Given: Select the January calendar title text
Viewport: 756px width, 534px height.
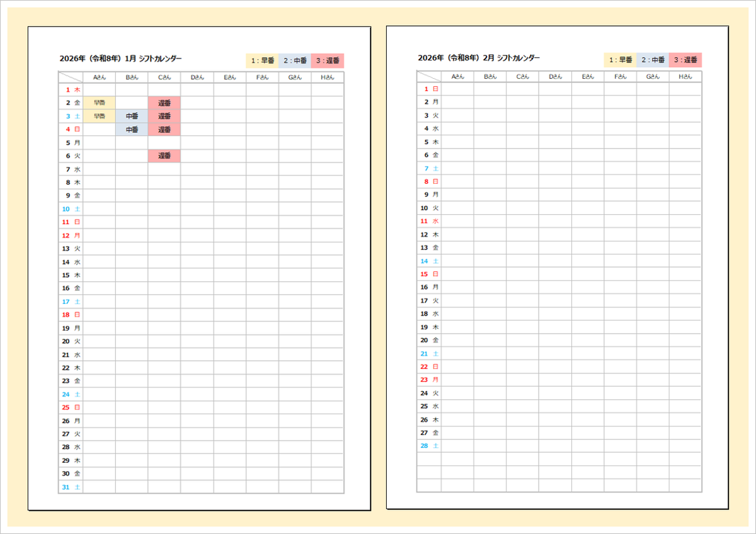Looking at the screenshot, I should (x=121, y=59).
